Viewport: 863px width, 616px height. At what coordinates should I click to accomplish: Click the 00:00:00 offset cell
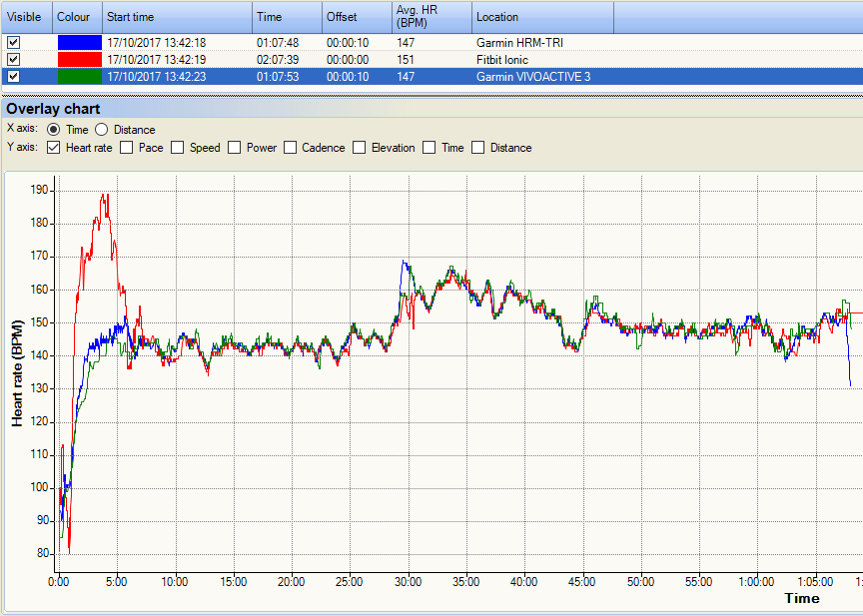pos(348,59)
